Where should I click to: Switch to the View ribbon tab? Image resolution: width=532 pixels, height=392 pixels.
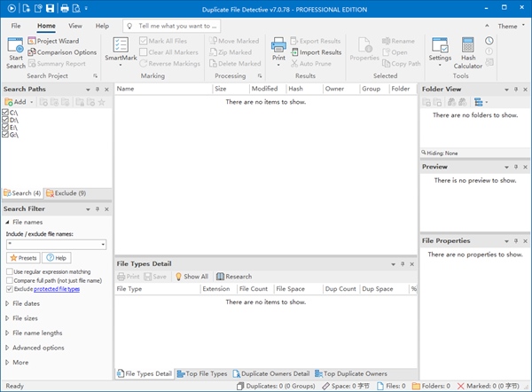coord(75,27)
